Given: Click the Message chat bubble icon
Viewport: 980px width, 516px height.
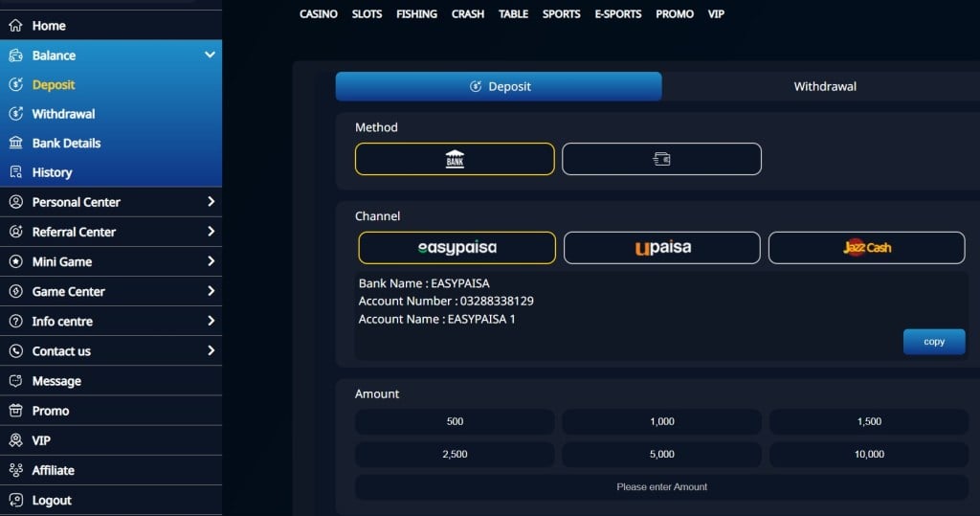Looking at the screenshot, I should (15, 381).
